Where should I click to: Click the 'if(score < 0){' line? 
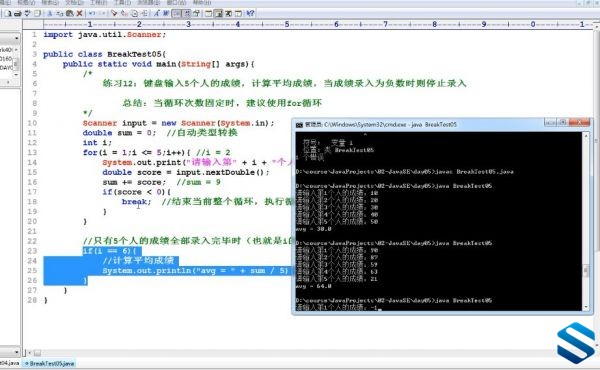(137, 192)
